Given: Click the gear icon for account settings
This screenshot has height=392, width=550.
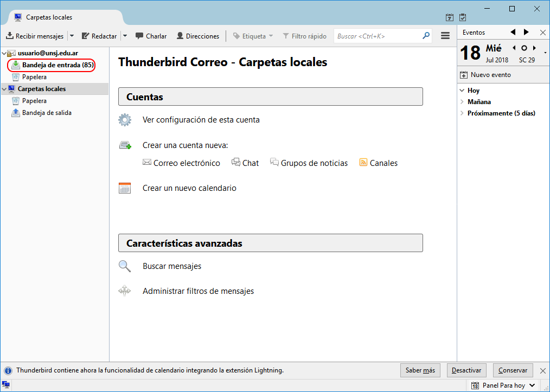Looking at the screenshot, I should pyautogui.click(x=125, y=120).
